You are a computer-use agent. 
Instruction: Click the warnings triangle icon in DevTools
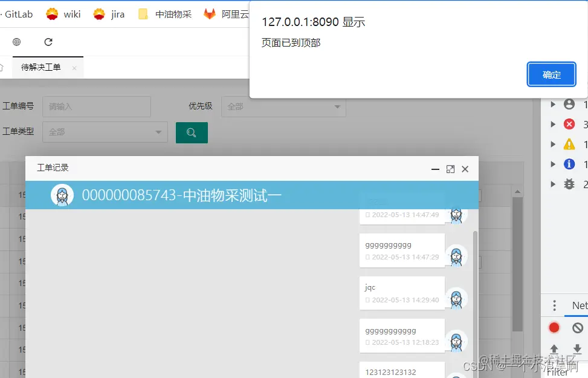click(569, 144)
